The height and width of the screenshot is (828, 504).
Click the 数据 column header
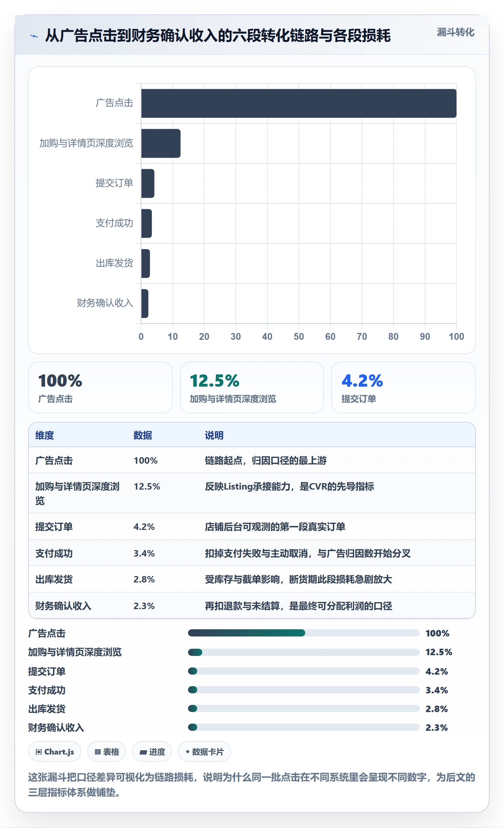click(143, 435)
